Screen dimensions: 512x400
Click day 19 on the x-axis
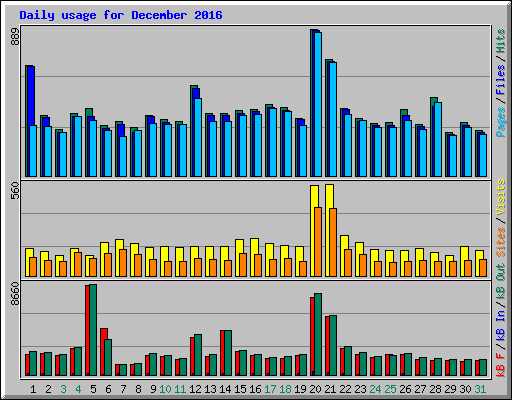[x=300, y=389]
